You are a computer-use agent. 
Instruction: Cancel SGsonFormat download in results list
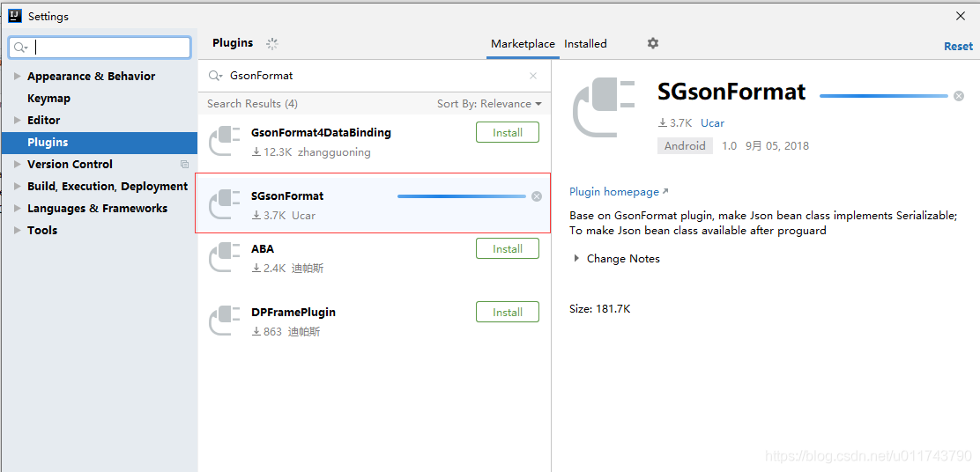[536, 196]
